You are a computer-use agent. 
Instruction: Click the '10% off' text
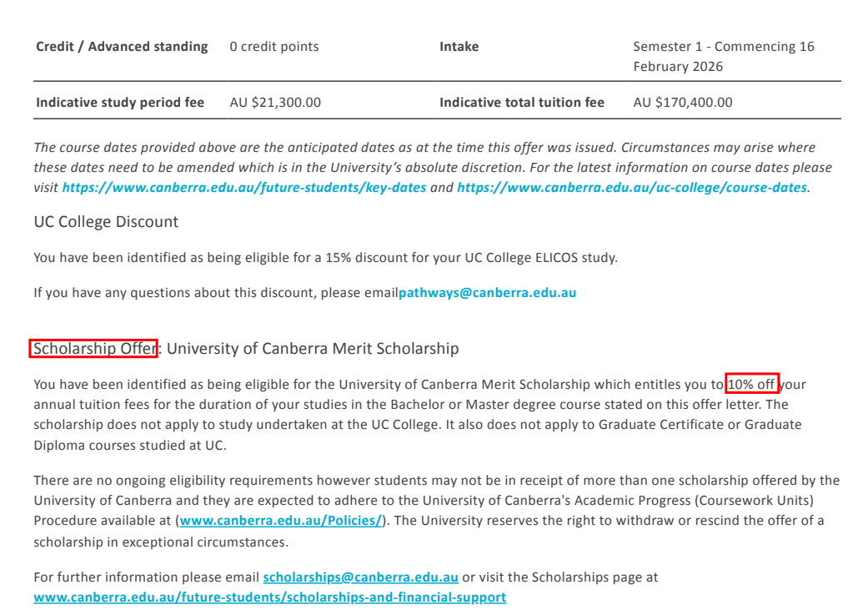pos(751,385)
